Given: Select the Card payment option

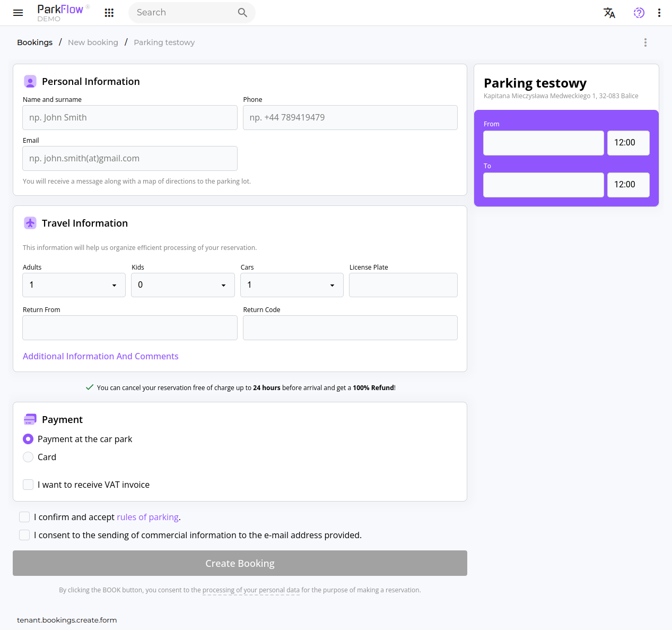Looking at the screenshot, I should click(28, 457).
